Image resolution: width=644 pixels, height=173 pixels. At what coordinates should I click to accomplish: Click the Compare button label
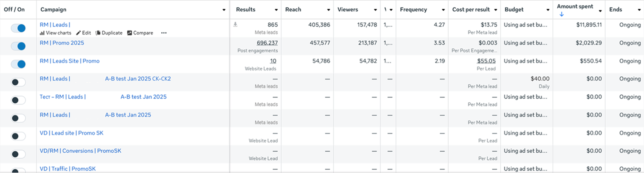click(x=143, y=33)
